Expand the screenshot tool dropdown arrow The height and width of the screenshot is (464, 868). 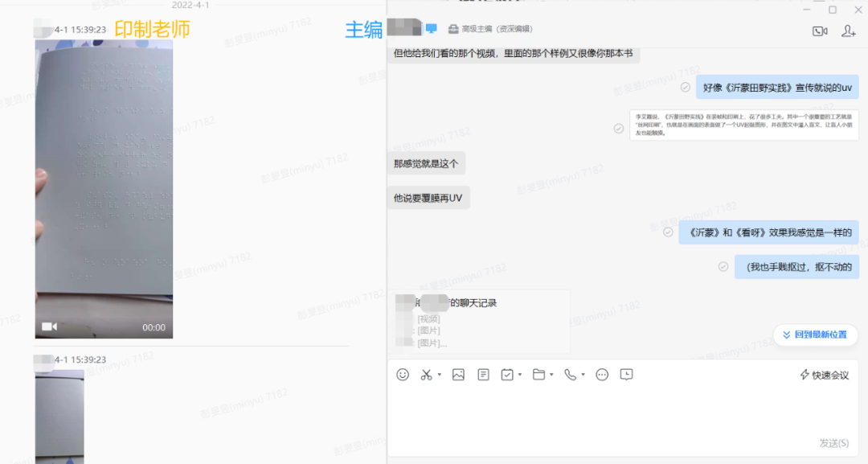tap(438, 374)
